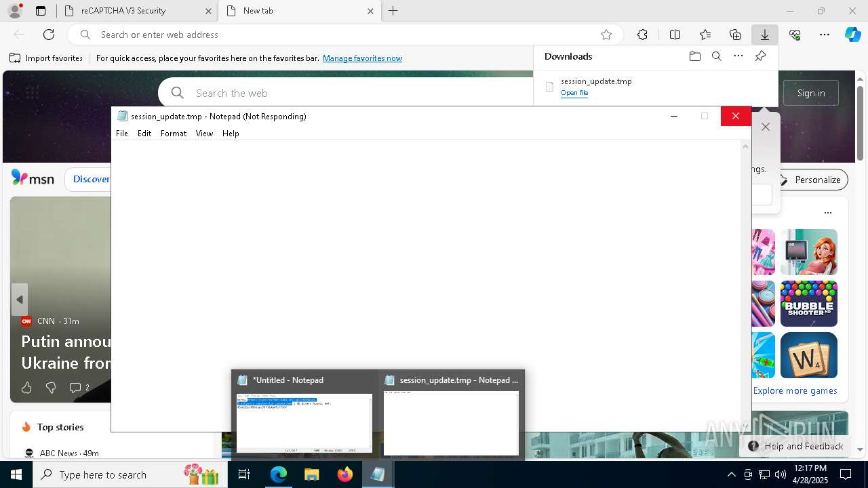
Task: Click the taskbar Type here to search box
Action: coord(129,474)
